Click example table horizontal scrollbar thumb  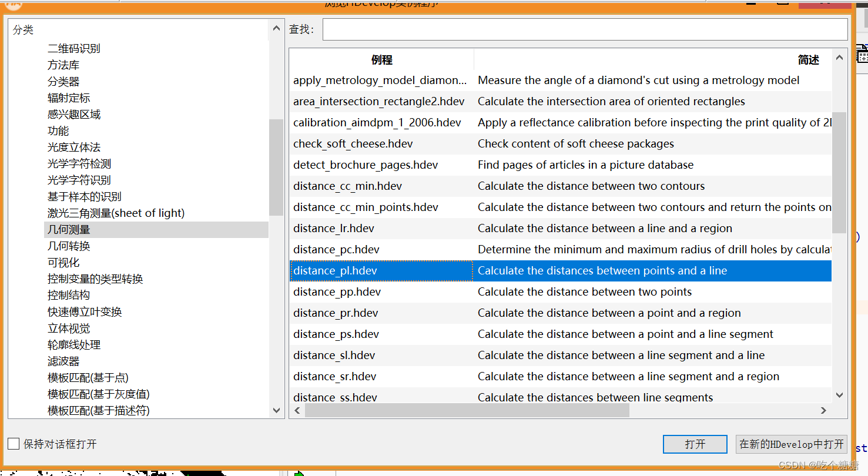(x=467, y=410)
